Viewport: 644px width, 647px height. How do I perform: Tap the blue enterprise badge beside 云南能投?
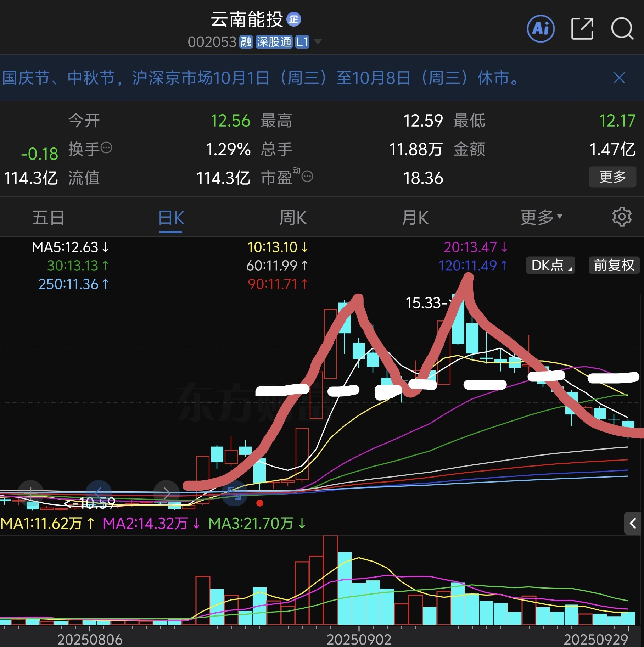pos(293,19)
